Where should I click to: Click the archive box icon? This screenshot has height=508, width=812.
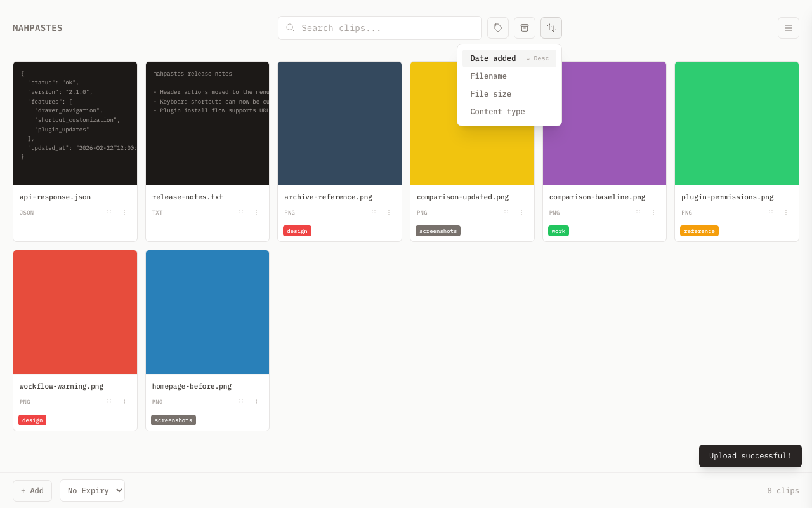[x=525, y=28]
